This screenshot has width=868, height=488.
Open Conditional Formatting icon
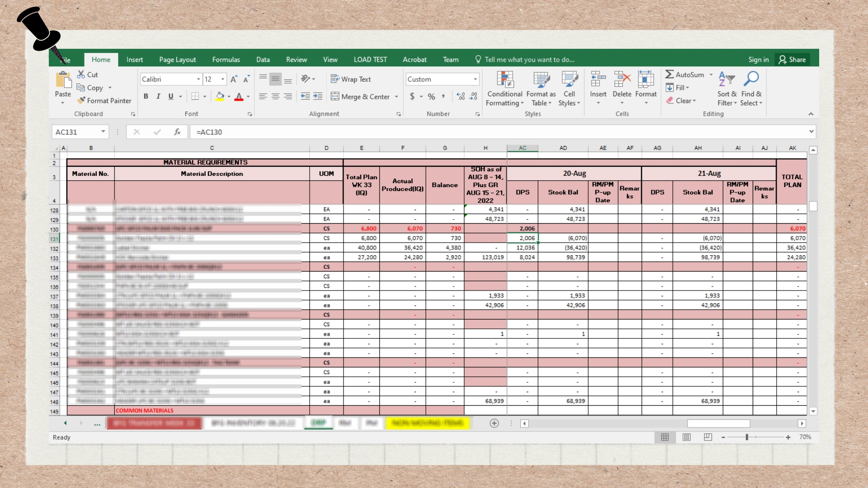tap(505, 80)
